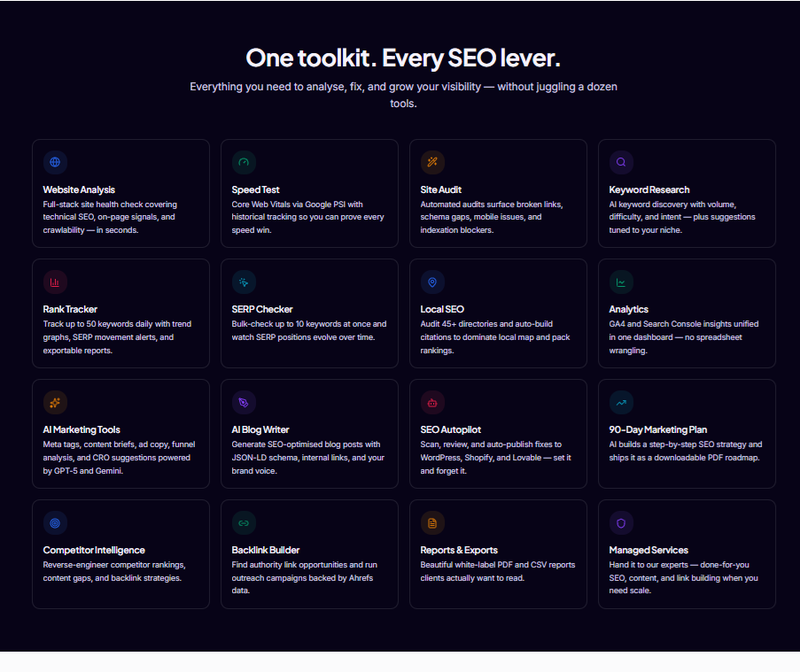Click the SEO Autopilot robot icon
The width and height of the screenshot is (800, 672).
point(432,403)
